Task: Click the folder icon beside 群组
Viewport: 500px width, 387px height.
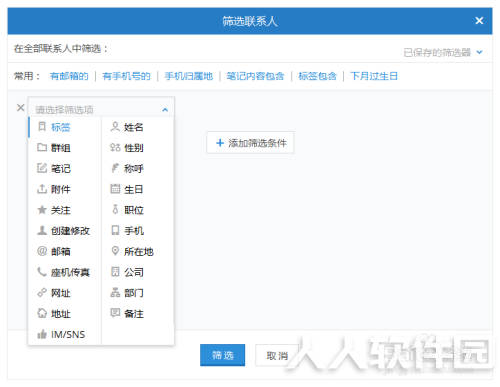Action: [x=42, y=147]
